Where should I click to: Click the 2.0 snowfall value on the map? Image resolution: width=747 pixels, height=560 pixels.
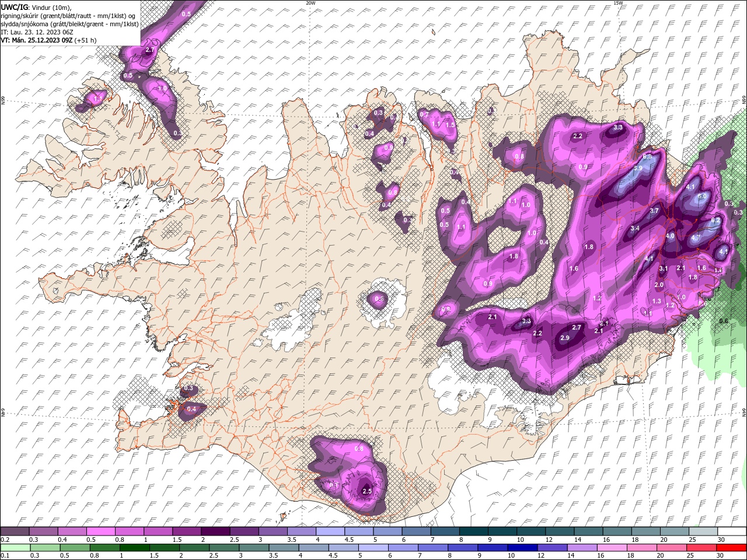point(659,285)
